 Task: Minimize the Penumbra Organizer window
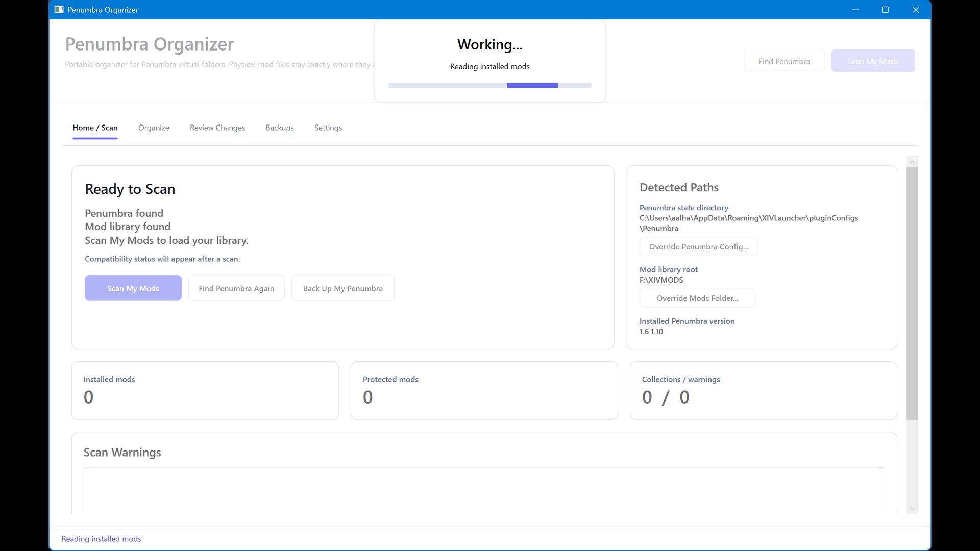pos(855,10)
